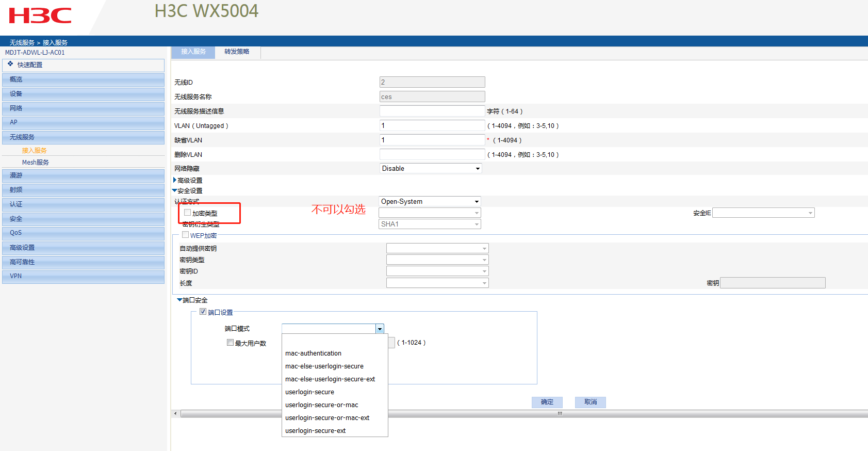
Task: Open the 网络隐藏 Disable dropdown
Action: click(x=431, y=169)
